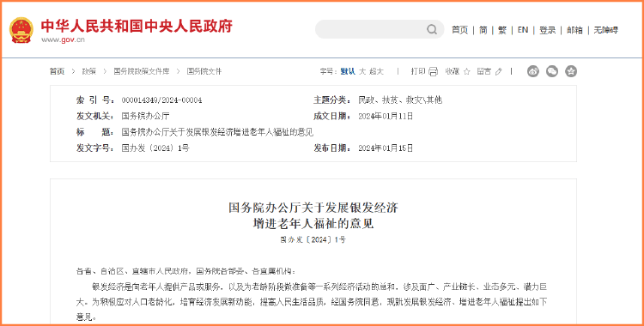Share to Weibo icon
The height and width of the screenshot is (326, 644).
click(533, 71)
